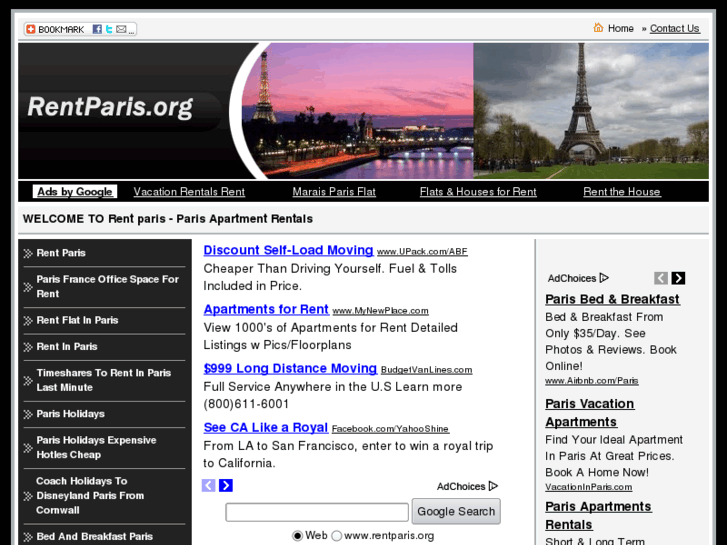The width and height of the screenshot is (727, 545).
Task: Click the Eiffel Tower sunset photo
Action: [x=357, y=111]
